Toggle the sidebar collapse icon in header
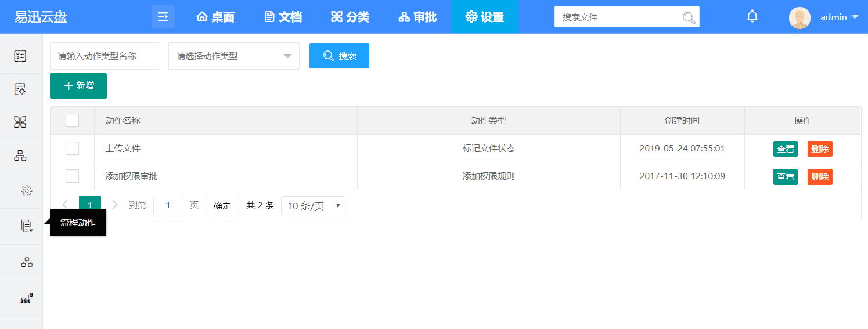The width and height of the screenshot is (868, 329). pyautogui.click(x=163, y=17)
